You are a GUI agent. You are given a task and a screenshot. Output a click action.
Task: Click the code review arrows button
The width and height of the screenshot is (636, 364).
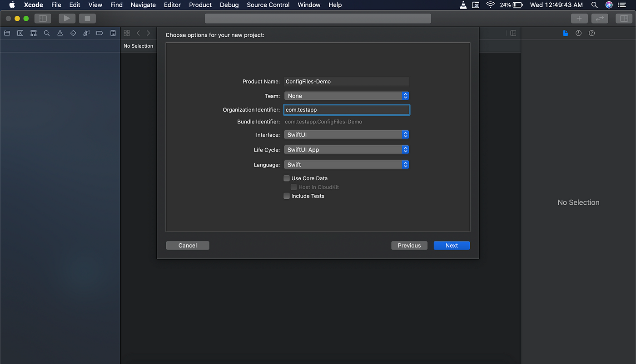point(600,19)
